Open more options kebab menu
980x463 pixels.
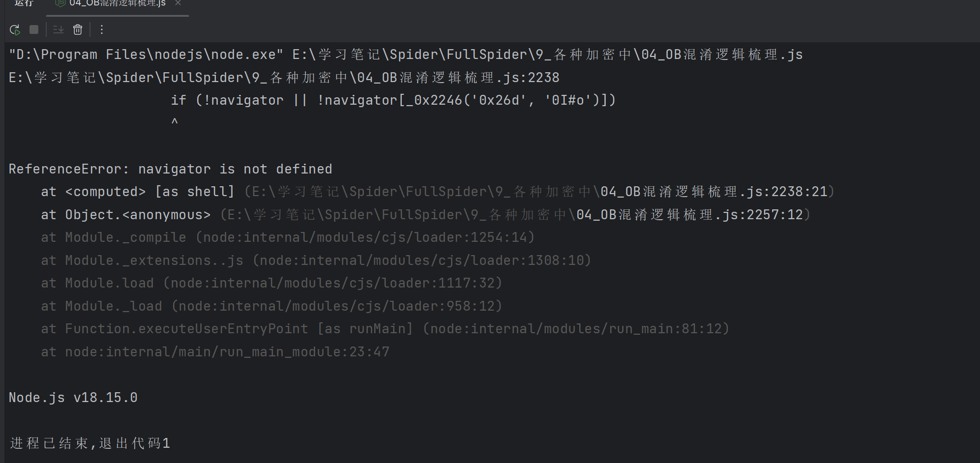[x=102, y=29]
